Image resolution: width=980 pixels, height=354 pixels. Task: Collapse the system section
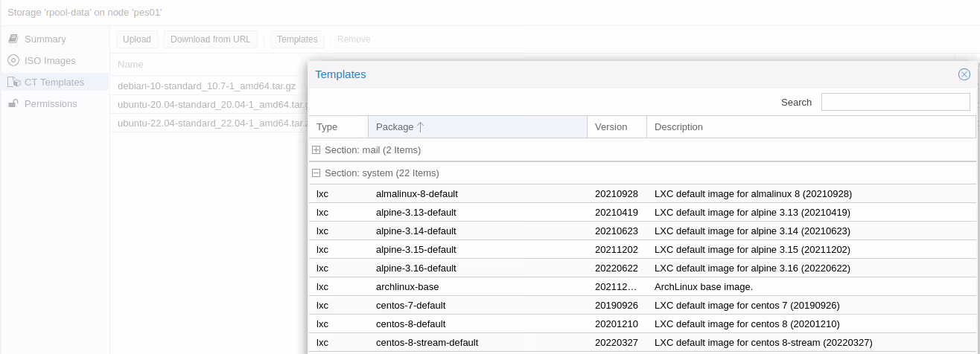tap(316, 173)
